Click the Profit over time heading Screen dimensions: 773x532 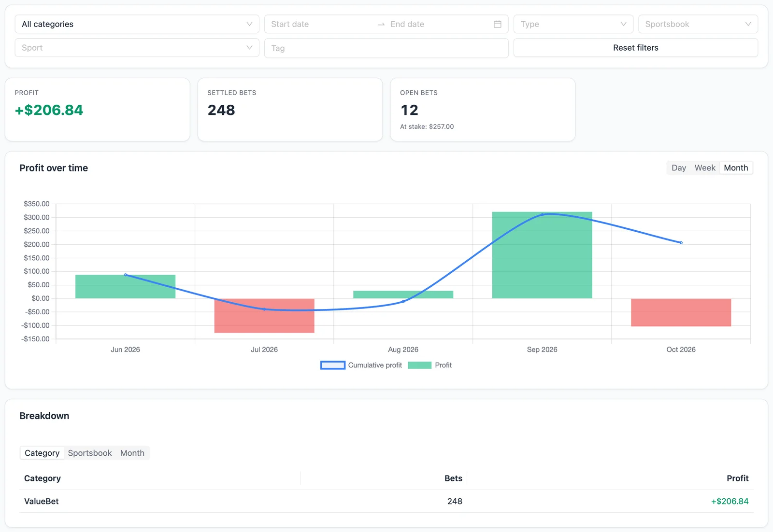[x=54, y=168]
